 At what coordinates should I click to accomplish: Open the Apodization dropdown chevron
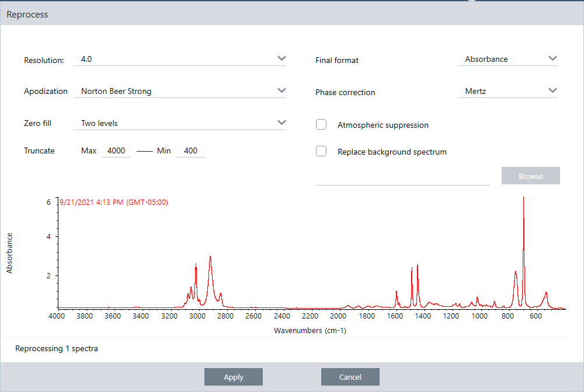(x=281, y=90)
